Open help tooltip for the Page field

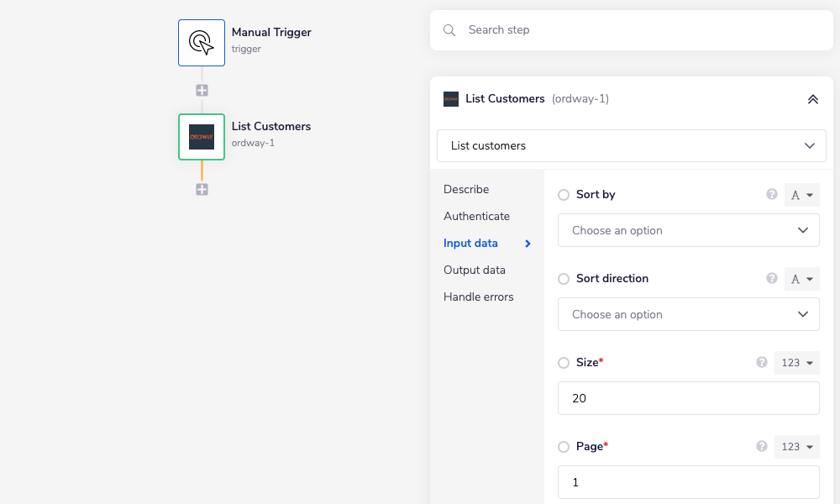[762, 446]
